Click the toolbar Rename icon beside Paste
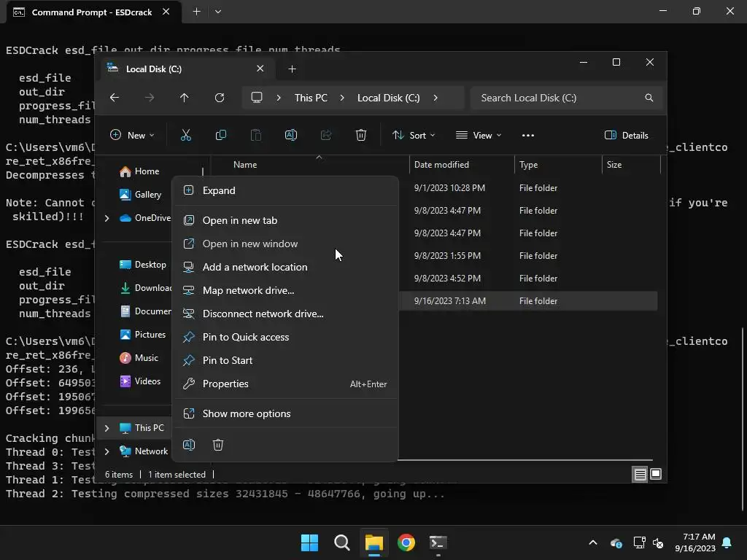 (291, 135)
